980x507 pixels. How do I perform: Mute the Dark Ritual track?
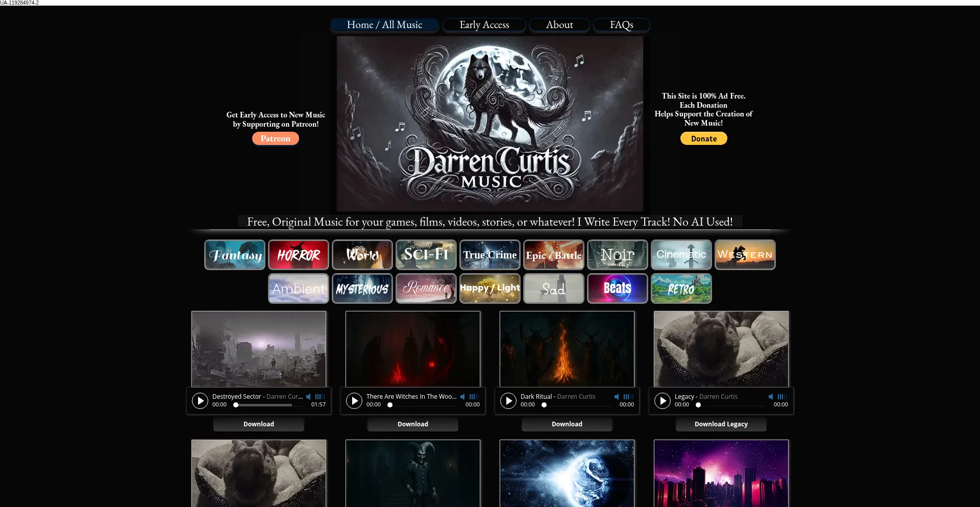click(616, 396)
